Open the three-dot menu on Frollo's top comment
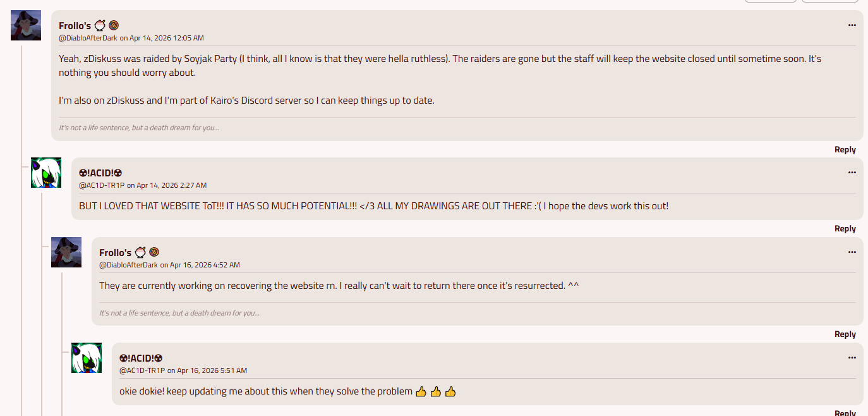Image resolution: width=868 pixels, height=416 pixels. (852, 25)
